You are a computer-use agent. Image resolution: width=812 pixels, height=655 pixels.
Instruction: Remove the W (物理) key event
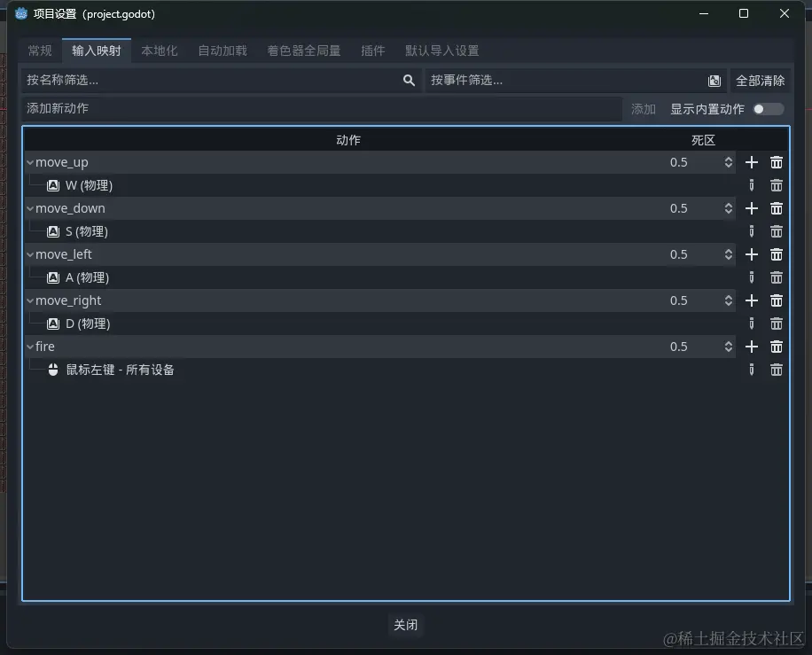tap(777, 185)
